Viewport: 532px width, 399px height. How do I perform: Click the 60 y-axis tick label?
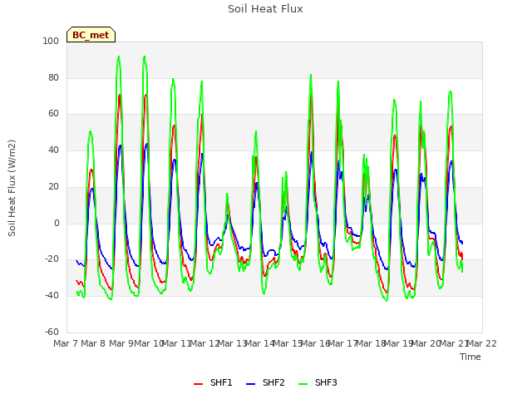pos(53,114)
